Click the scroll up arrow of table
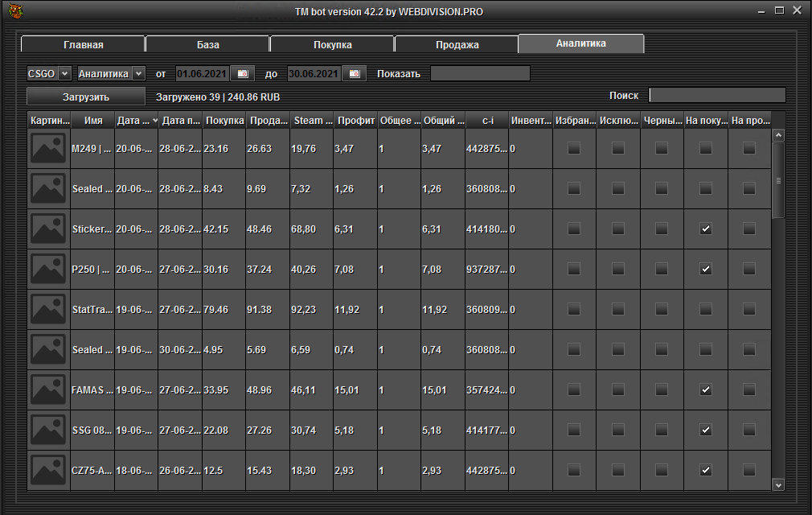 777,137
